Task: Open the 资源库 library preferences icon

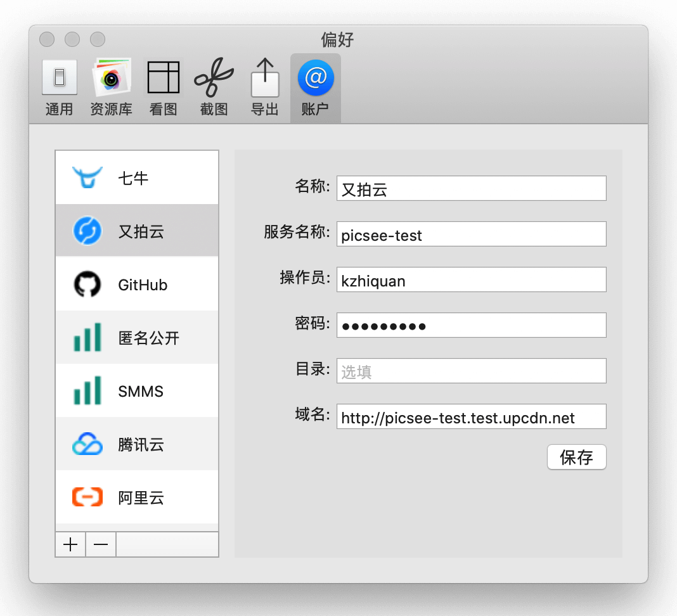Action: click(x=112, y=77)
